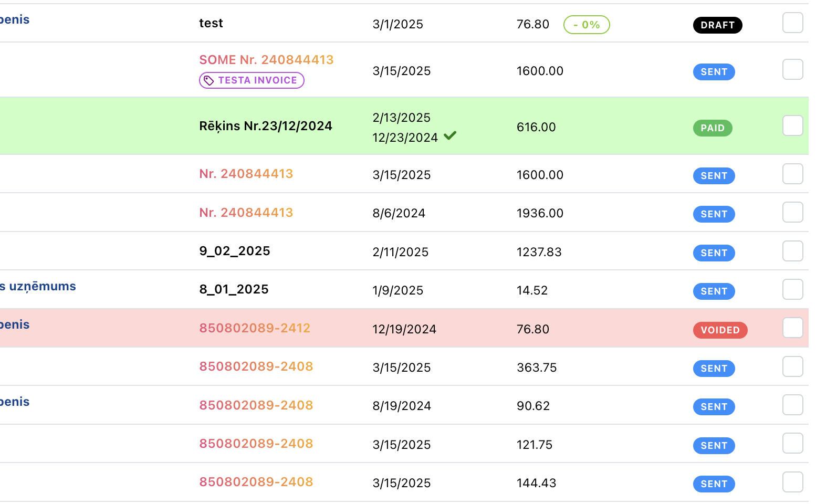This screenshot has height=504, width=816.
Task: Click the DRAFT status badge
Action: [717, 25]
